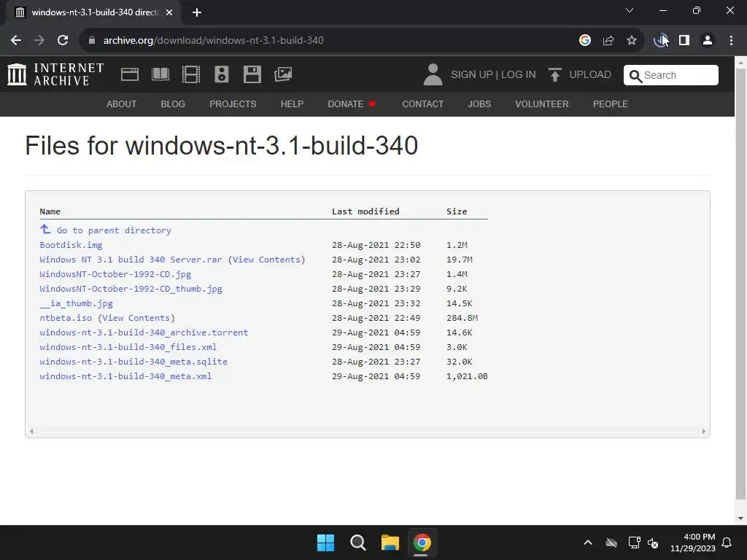Image resolution: width=747 pixels, height=560 pixels.
Task: Close the windows-nt-3.1-build-340 tab
Action: pyautogui.click(x=169, y=12)
